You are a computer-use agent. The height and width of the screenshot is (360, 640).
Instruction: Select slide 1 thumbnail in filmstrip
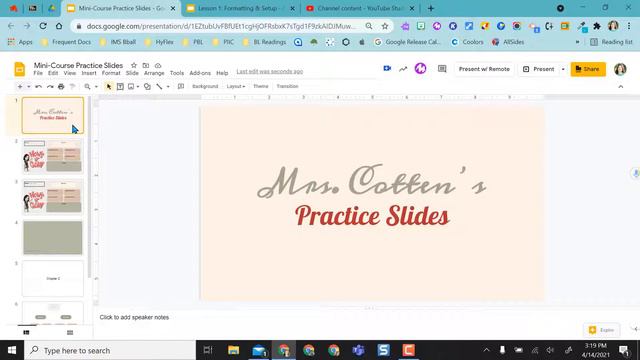pyautogui.click(x=53, y=115)
